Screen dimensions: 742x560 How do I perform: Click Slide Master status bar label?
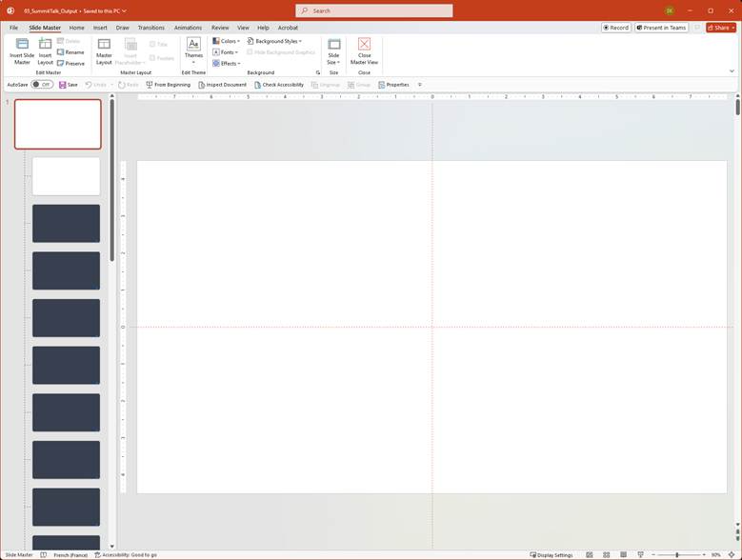(19, 555)
